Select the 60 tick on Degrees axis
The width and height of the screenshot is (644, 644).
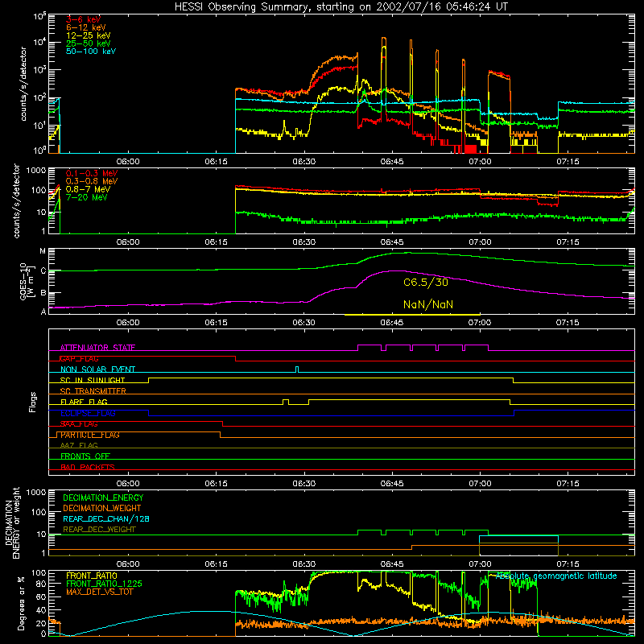tap(42, 597)
